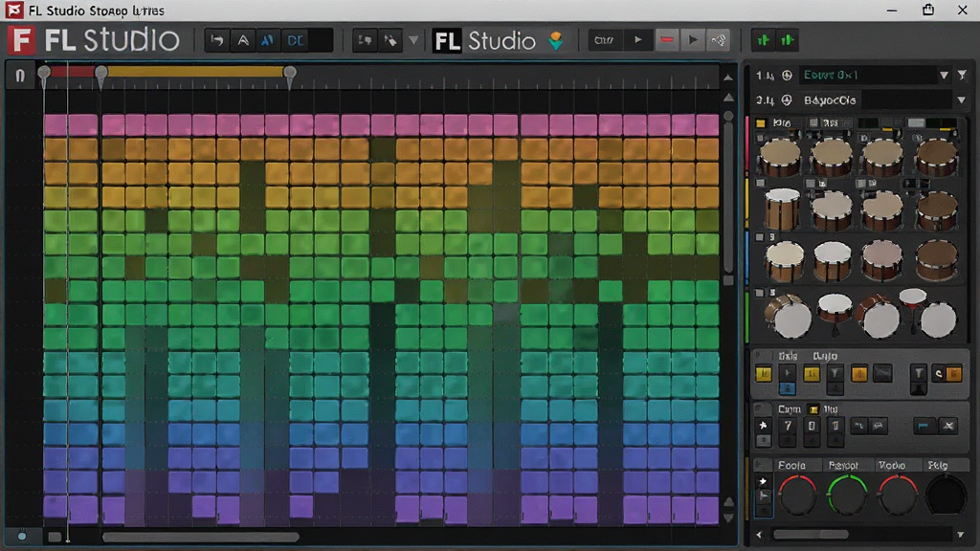Click the large red F logo at top left

point(21,40)
